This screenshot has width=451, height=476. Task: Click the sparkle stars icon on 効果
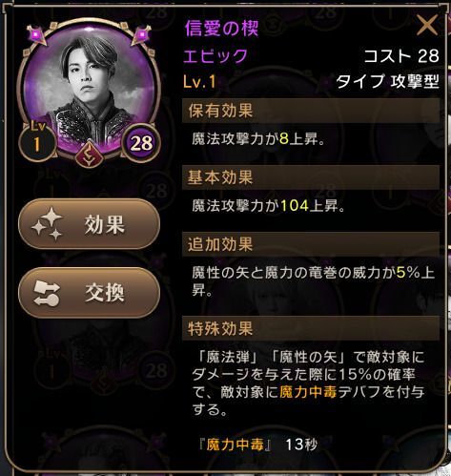click(48, 224)
